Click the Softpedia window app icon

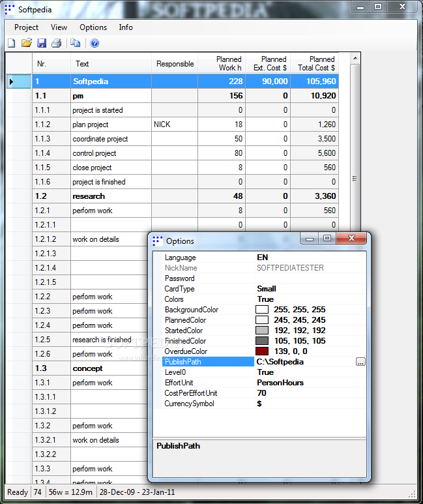(x=10, y=10)
